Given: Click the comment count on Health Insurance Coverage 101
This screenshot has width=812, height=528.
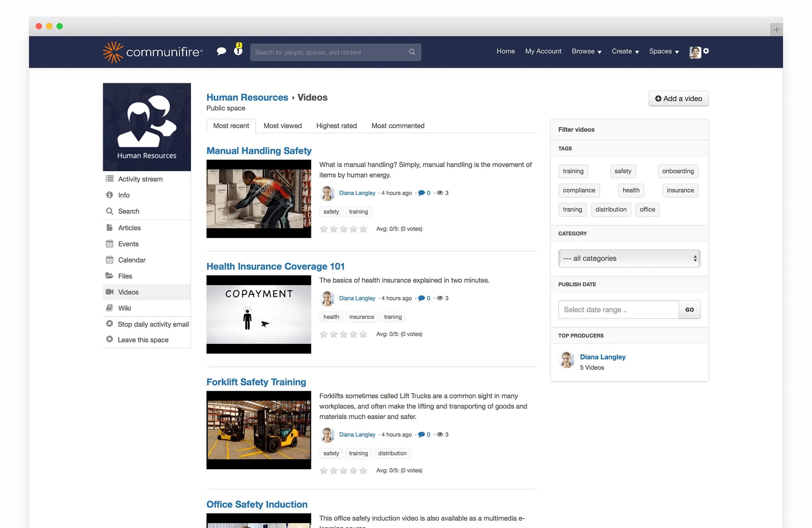Looking at the screenshot, I should click(x=428, y=298).
